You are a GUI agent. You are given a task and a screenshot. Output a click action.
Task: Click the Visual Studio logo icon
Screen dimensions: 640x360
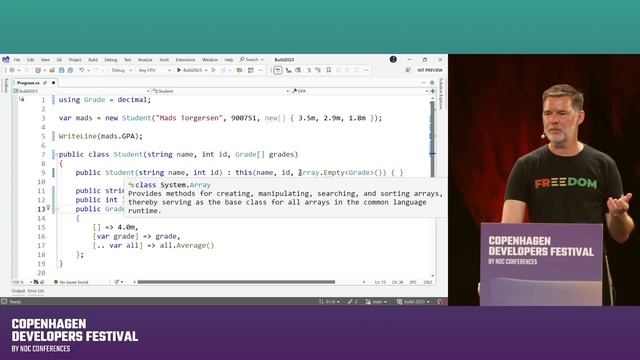pos(6,60)
